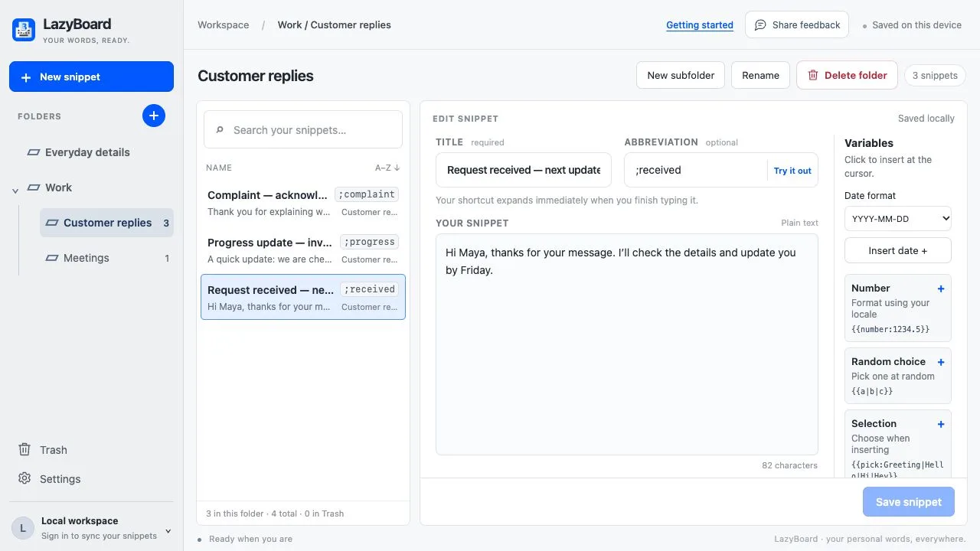Click Share feedback button
Image resolution: width=980 pixels, height=551 pixels.
797,24
